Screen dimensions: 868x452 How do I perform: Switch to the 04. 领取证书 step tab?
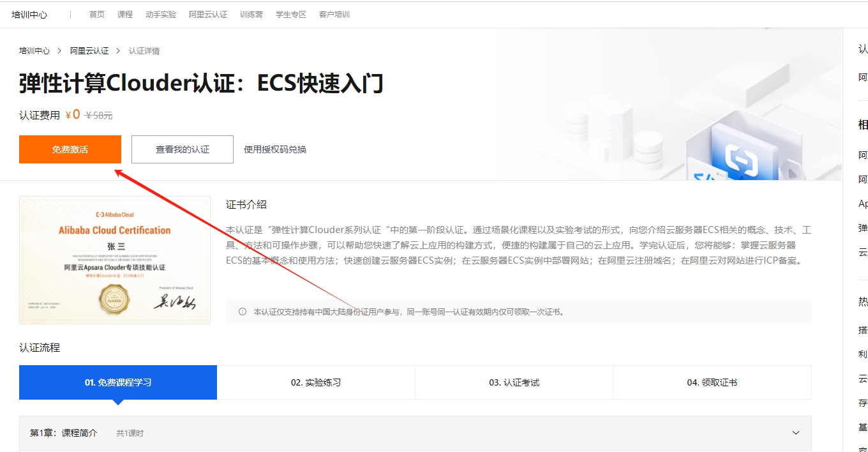pos(712,382)
